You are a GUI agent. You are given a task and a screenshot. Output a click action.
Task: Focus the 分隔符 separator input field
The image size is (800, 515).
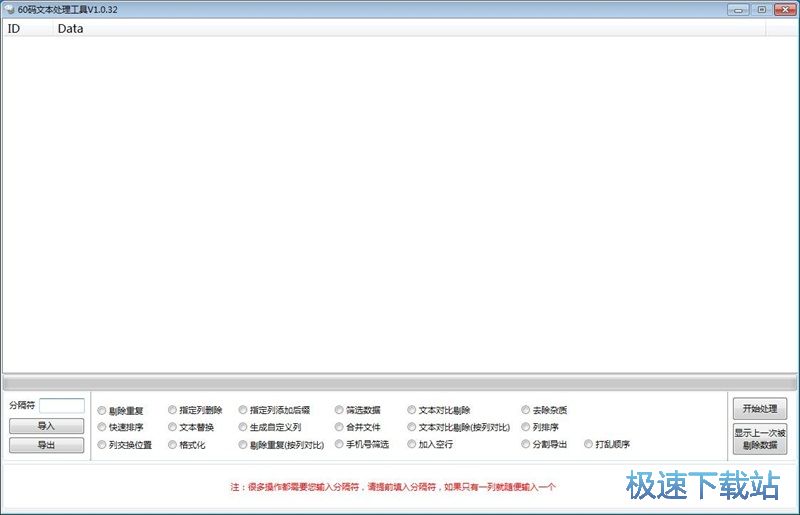coord(62,406)
